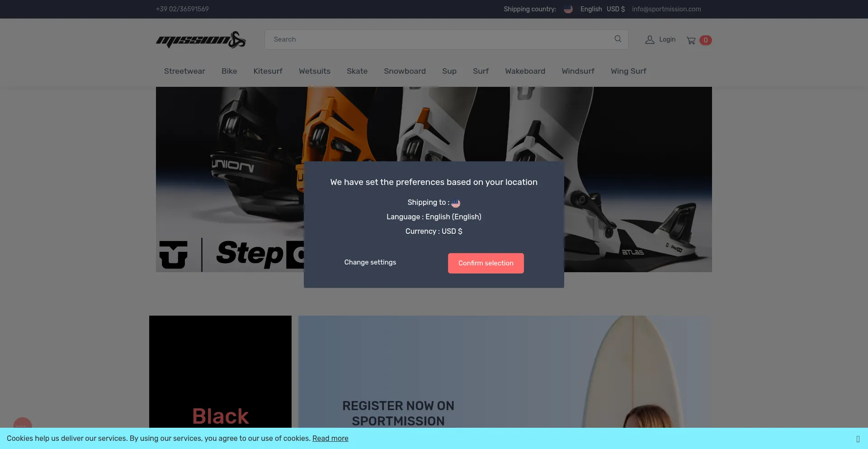Click the user Login icon
Viewport: 868px width, 449px height.
click(x=650, y=40)
